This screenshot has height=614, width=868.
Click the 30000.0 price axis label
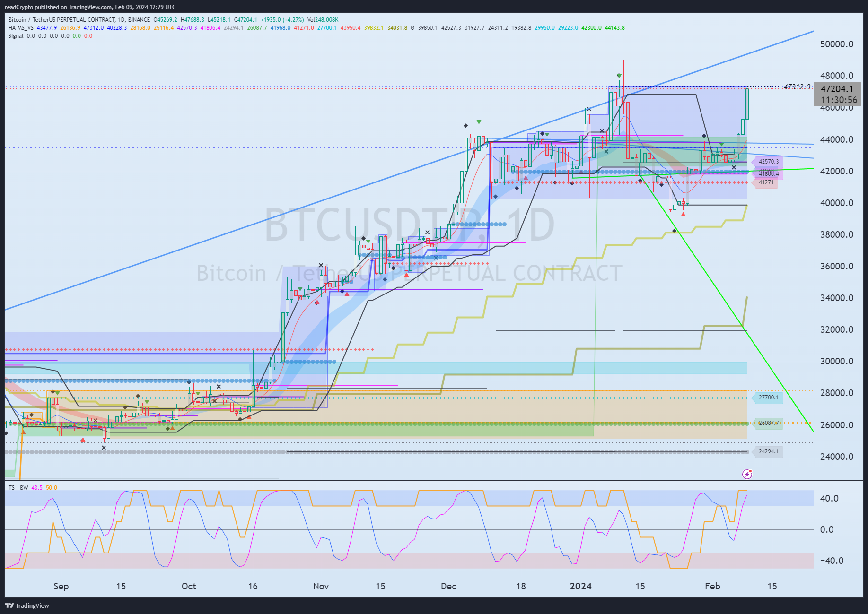tap(837, 361)
